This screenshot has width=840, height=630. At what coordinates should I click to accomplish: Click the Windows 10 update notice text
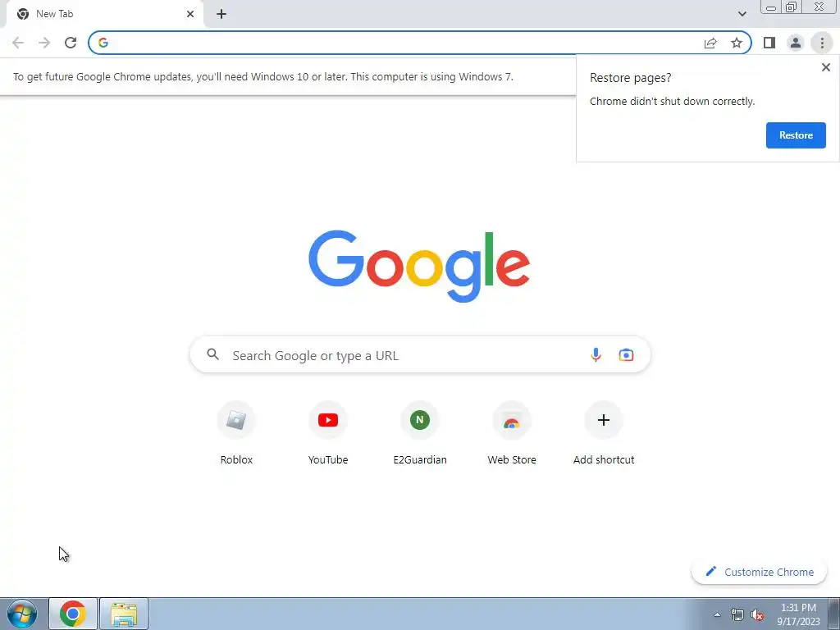click(263, 76)
